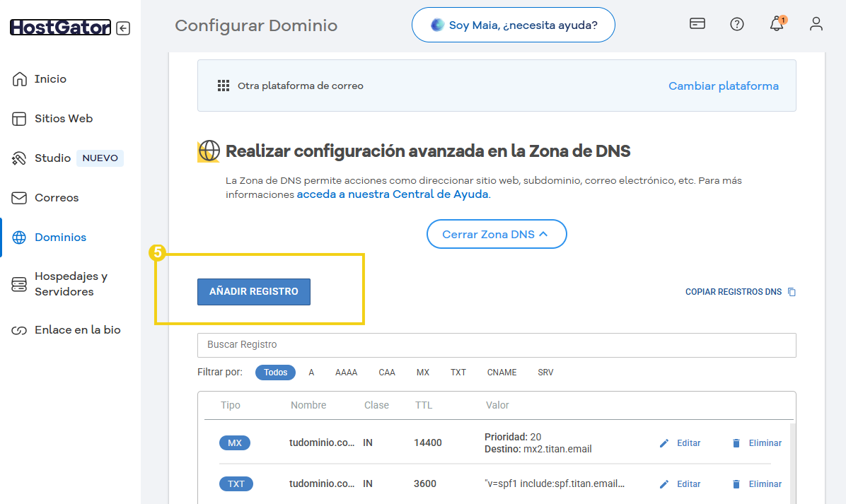
Task: Click the trash icon in the MX row
Action: coord(736,443)
